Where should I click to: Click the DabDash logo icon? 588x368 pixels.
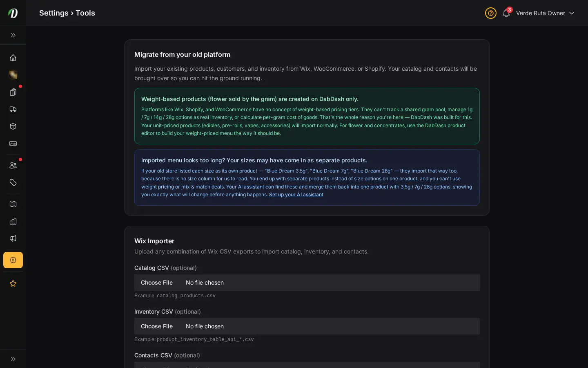point(13,13)
